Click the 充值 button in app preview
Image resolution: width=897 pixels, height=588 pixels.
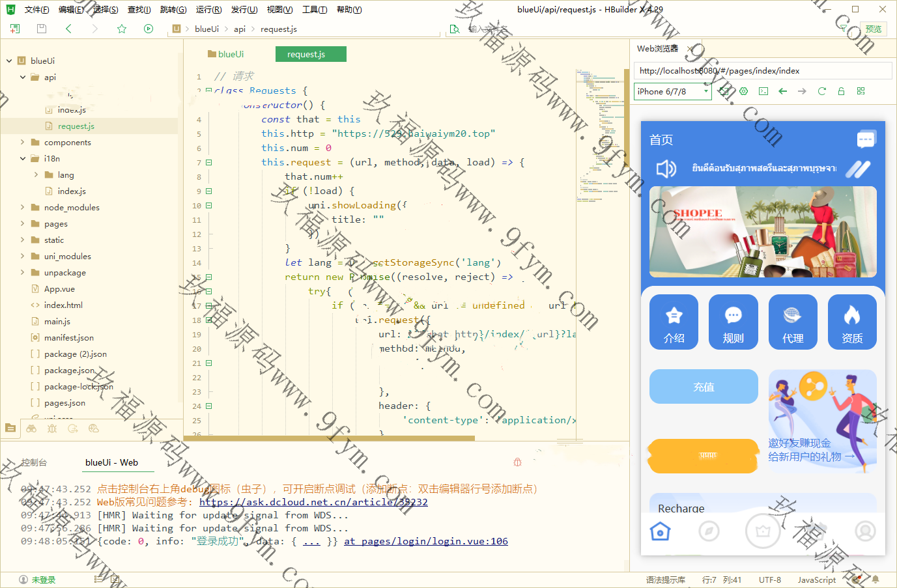point(704,387)
